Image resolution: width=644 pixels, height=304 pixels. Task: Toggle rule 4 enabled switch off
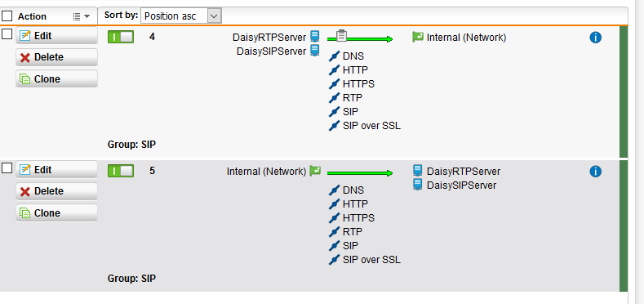[x=121, y=37]
